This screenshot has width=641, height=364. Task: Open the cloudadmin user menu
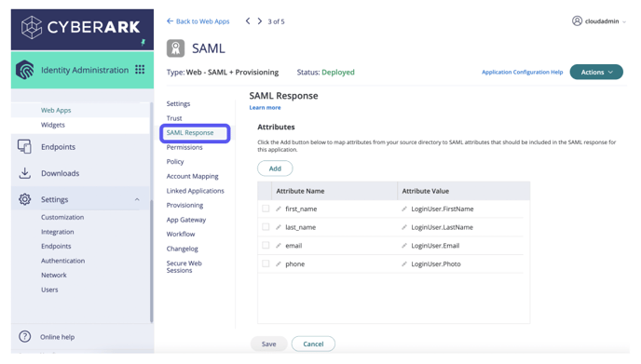598,20
